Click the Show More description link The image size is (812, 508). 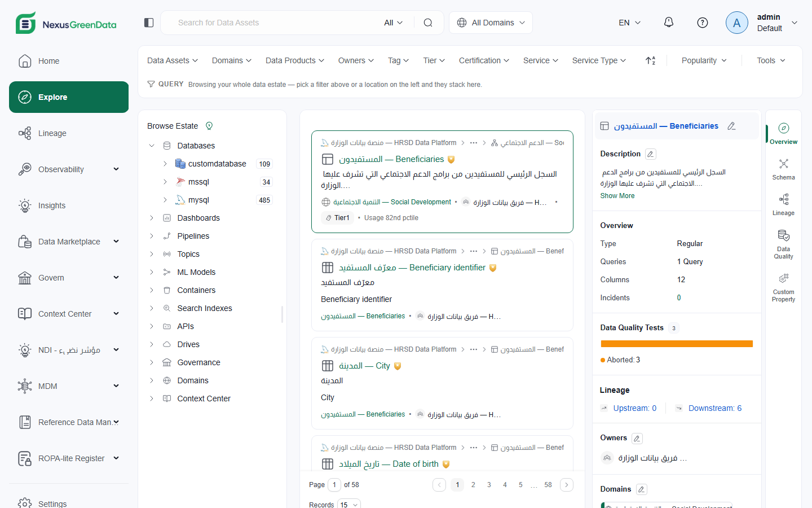click(617, 196)
